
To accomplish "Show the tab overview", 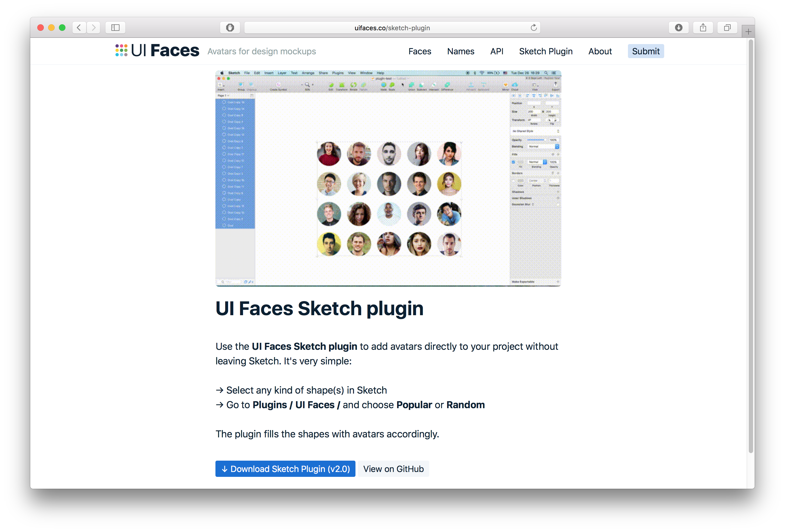I will pyautogui.click(x=727, y=27).
